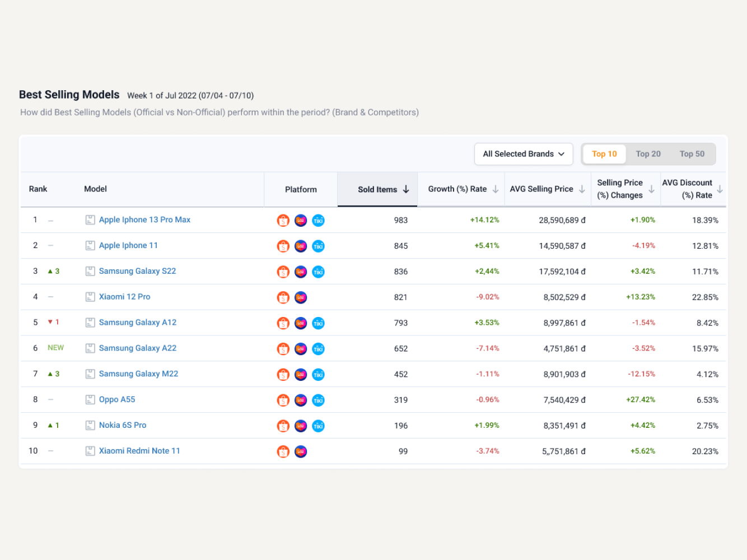The image size is (747, 560).
Task: Sort by Growth (%) Rate column arrow
Action: click(x=496, y=189)
